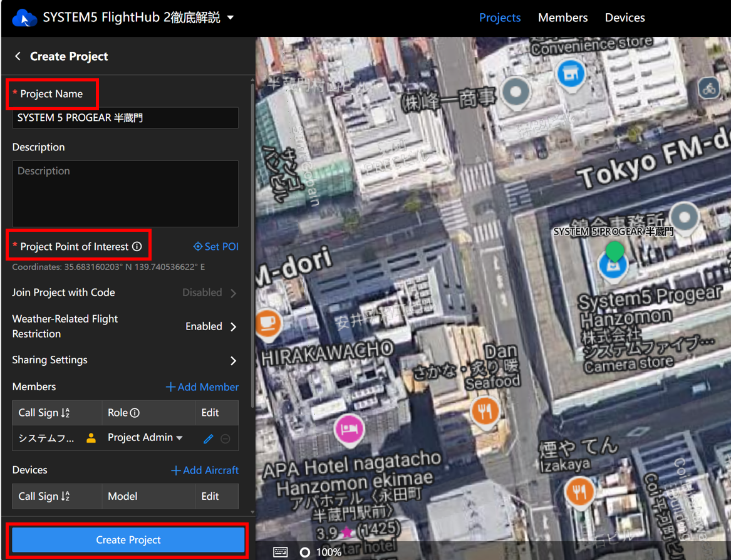Click the orange coffee cup map pin
Screen dimensions: 731x560
tap(267, 324)
